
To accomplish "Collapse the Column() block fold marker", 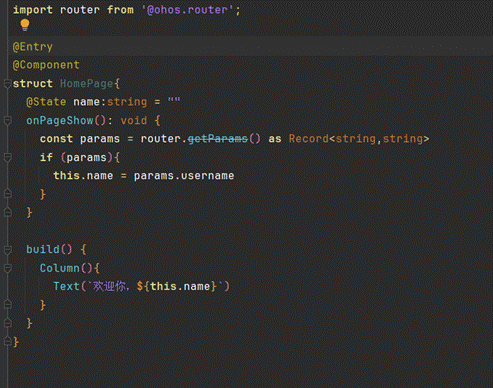I will coord(8,268).
